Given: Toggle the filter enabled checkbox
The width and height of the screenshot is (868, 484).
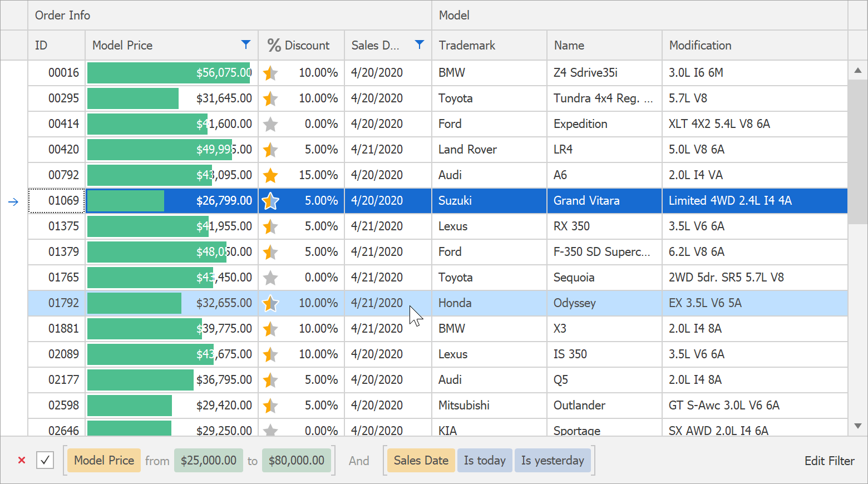Looking at the screenshot, I should [45, 460].
